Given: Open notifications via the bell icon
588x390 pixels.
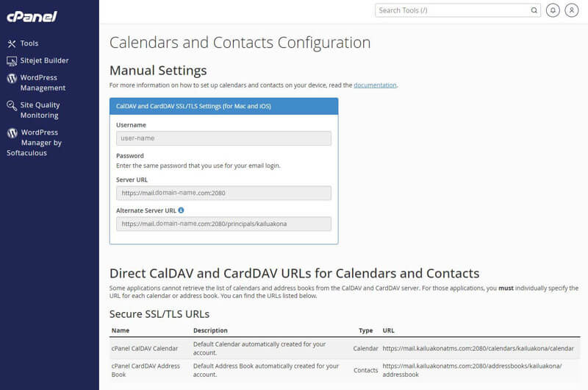Looking at the screenshot, I should coord(553,10).
